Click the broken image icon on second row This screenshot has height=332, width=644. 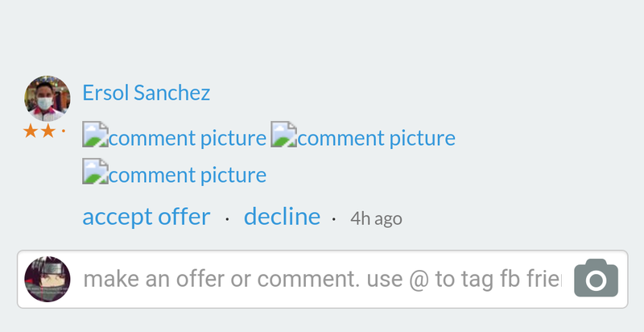[x=95, y=171]
